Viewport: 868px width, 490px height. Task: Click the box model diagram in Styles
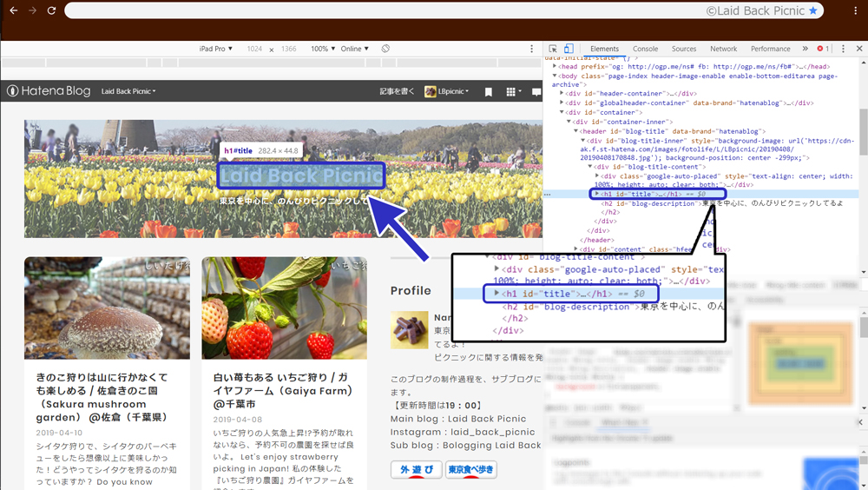tap(800, 364)
